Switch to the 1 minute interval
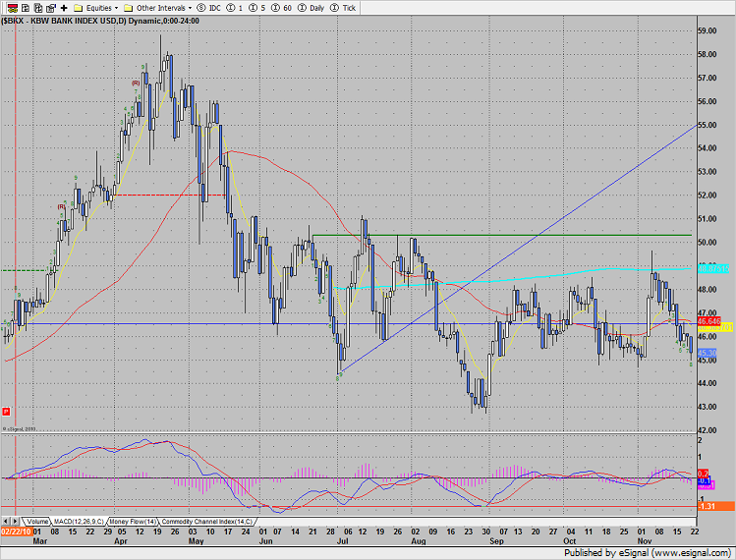 [234, 8]
